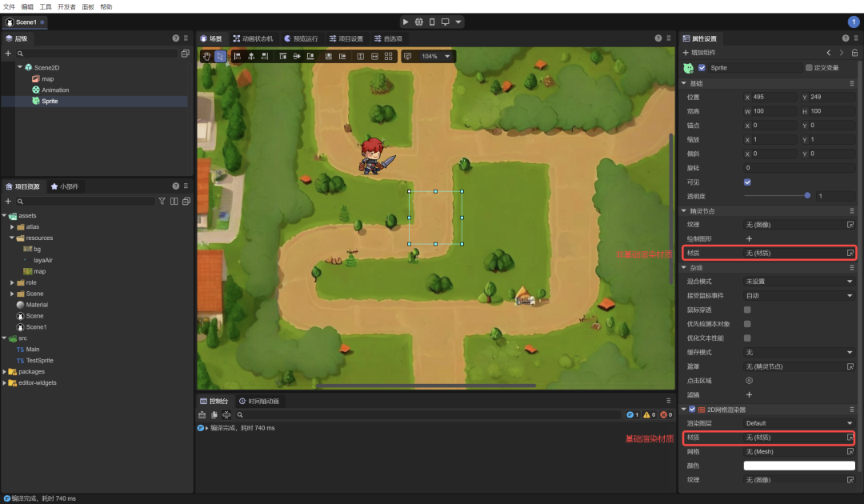Collapse the Scene2D node in hierarchy
The image size is (864, 504).
20,67
